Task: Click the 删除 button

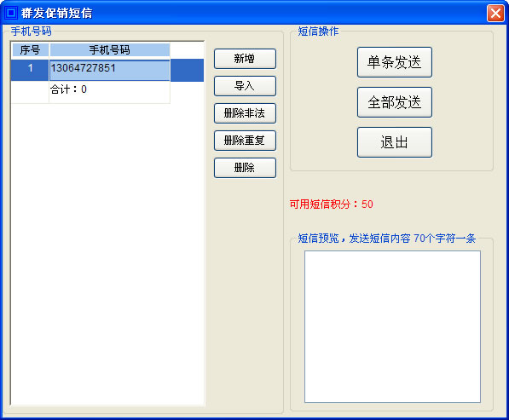Action: point(245,168)
